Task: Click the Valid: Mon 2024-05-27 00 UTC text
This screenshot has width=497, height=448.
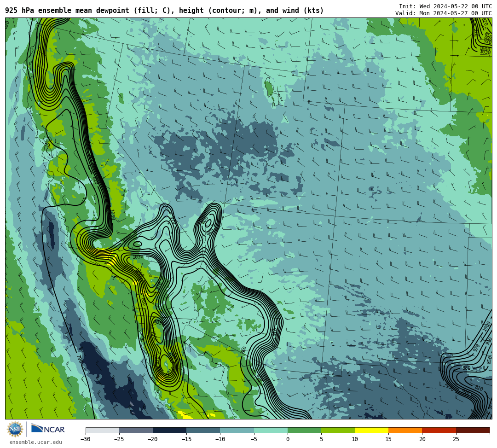Action: (444, 13)
